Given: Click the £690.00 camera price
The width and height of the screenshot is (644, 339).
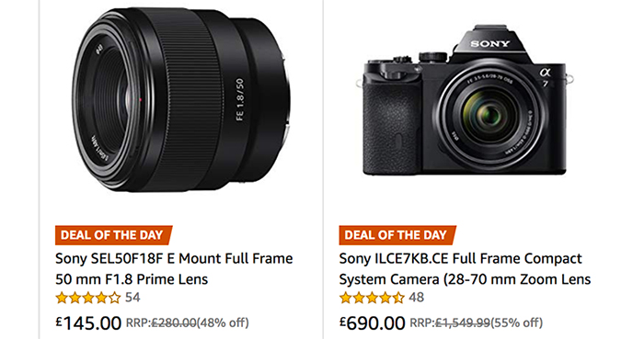Looking at the screenshot, I should coord(372,323).
